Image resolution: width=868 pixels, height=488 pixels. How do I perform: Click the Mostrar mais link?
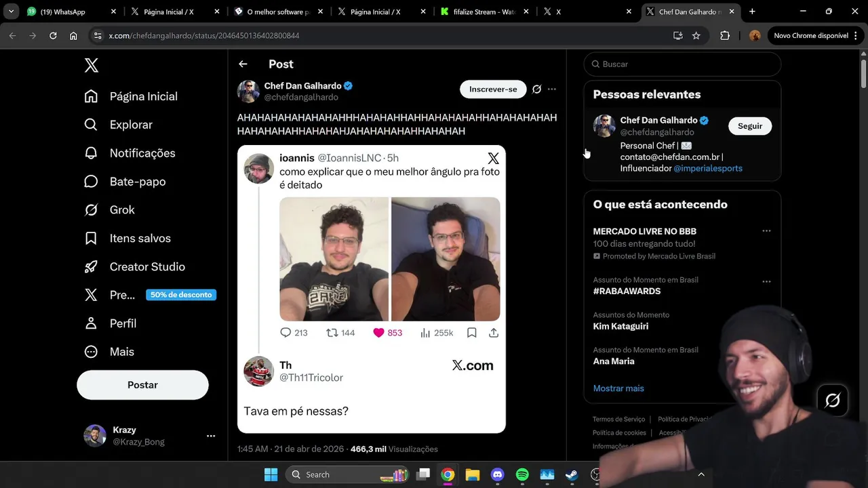click(x=618, y=388)
